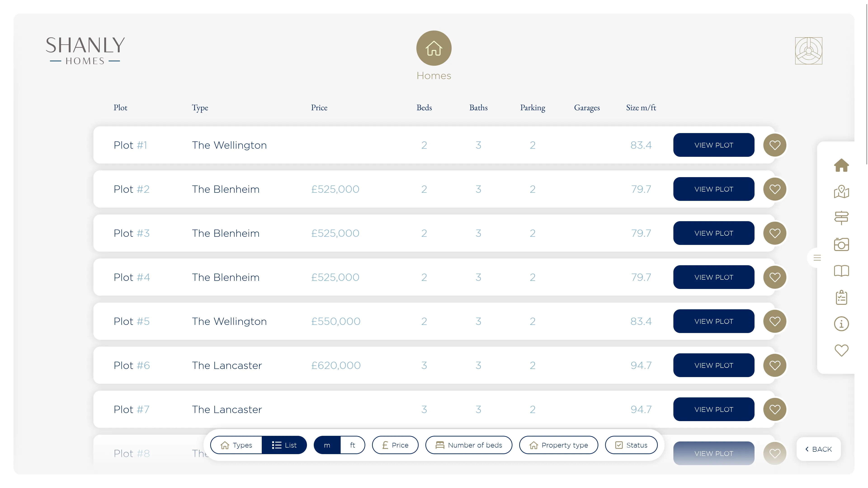Open the Property type filter
Image resolution: width=868 pixels, height=488 pixels.
[x=558, y=445]
